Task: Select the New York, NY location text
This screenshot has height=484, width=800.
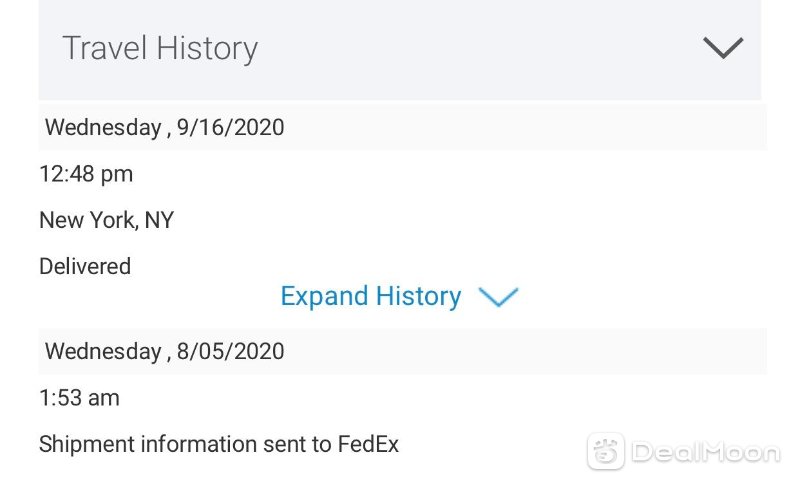Action: (107, 220)
